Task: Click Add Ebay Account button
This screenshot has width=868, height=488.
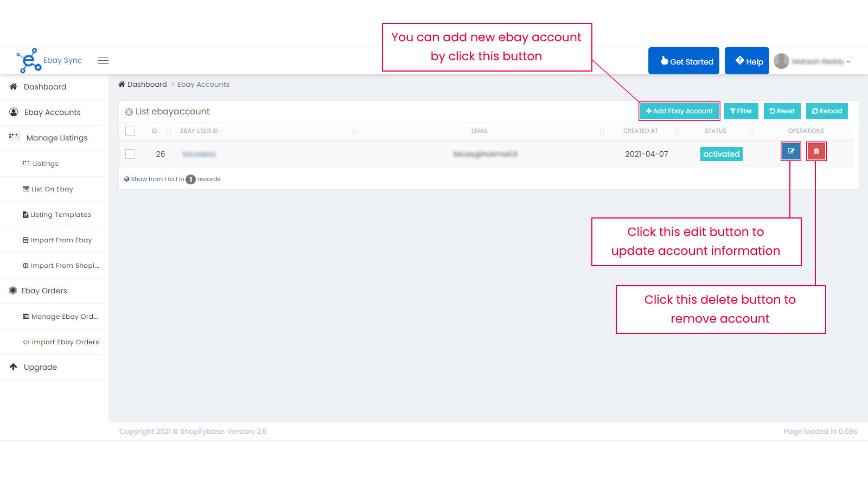Action: pos(679,111)
